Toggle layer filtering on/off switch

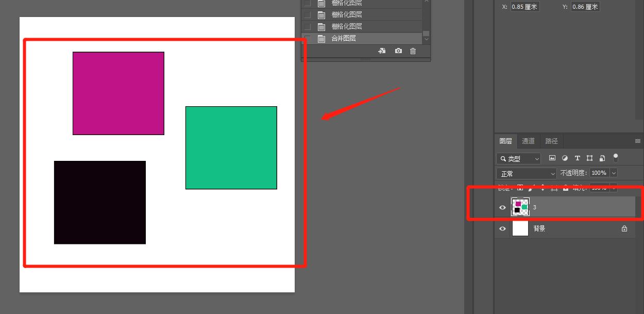click(x=615, y=158)
